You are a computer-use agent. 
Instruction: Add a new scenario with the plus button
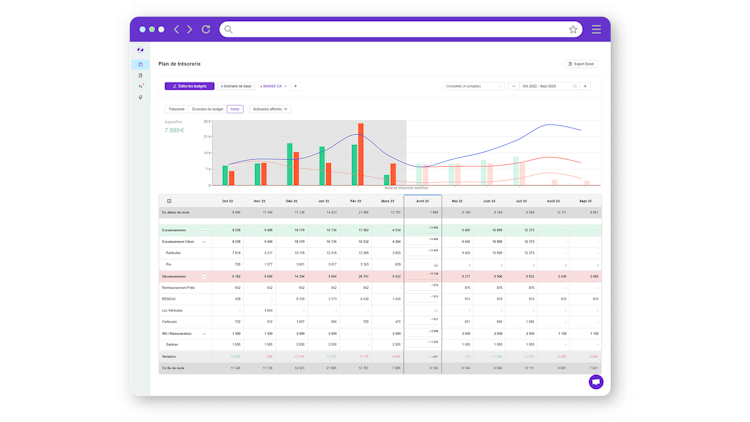(x=295, y=86)
